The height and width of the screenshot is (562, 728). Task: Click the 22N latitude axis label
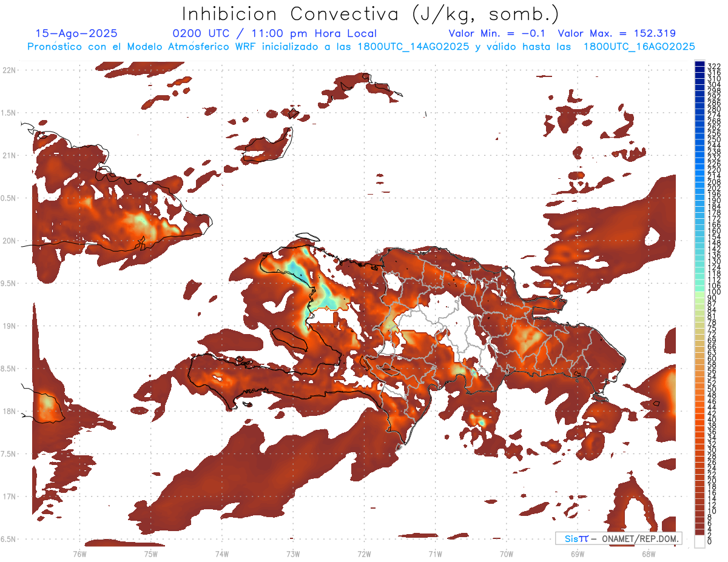(9, 70)
